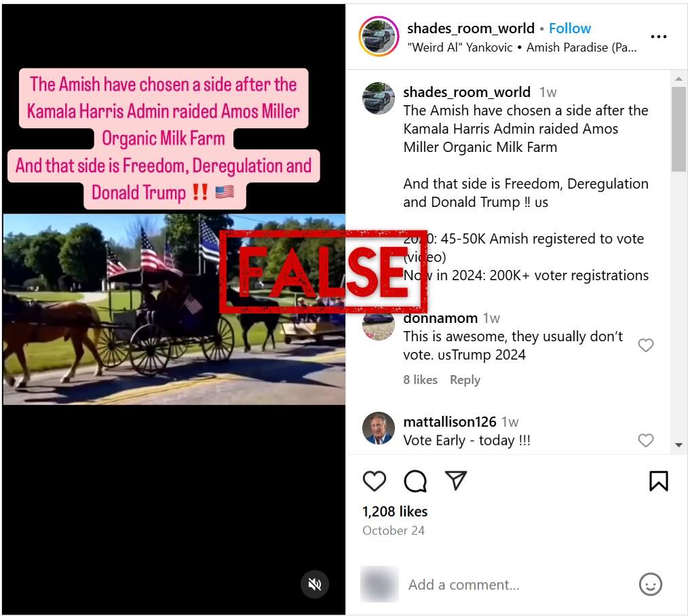The image size is (688, 616).
Task: Unmute the video with speaker icon
Action: click(x=315, y=584)
